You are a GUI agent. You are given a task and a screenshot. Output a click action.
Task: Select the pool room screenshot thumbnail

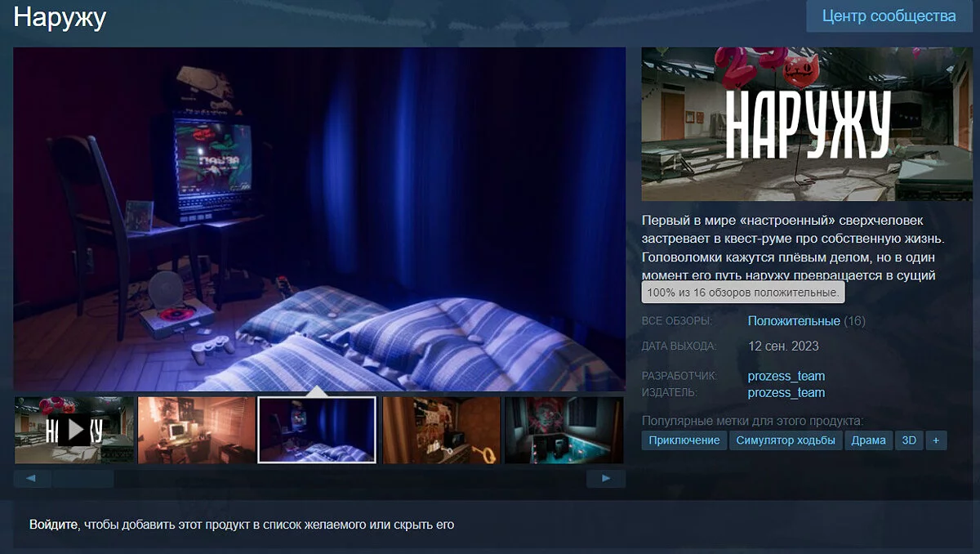563,430
